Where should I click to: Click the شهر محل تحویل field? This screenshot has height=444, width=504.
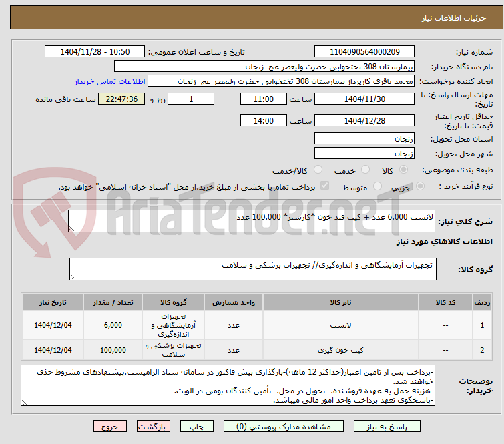364,153
